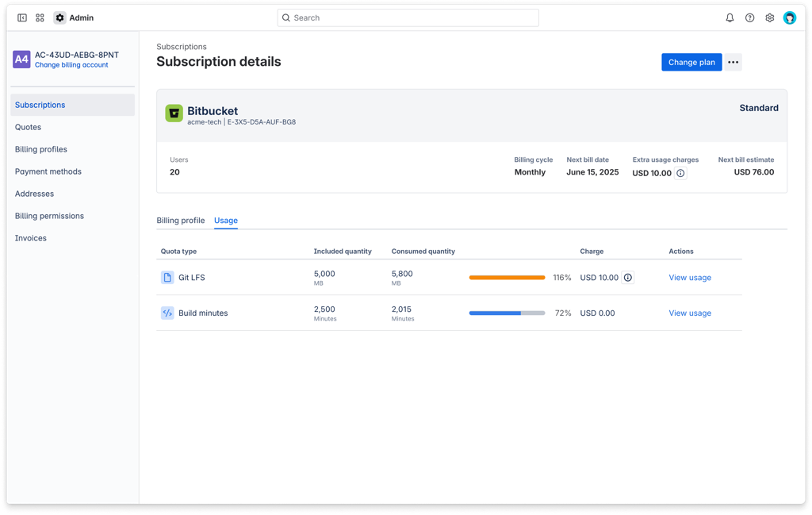This screenshot has width=812, height=515.
Task: Click the info icon beside the USD 10.00 charge
Action: click(x=627, y=277)
